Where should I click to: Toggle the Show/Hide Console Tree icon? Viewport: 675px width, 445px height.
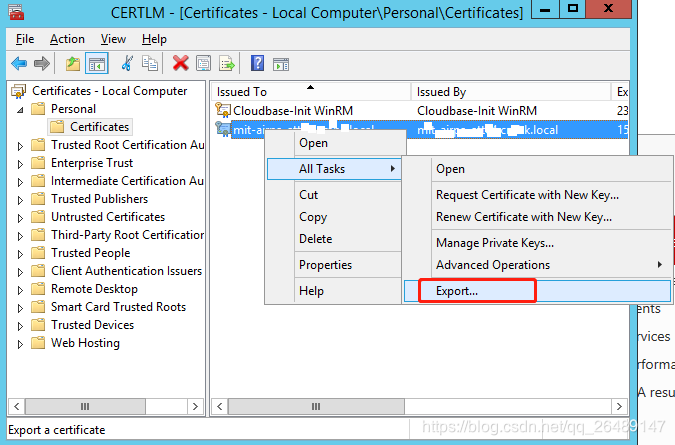96,64
